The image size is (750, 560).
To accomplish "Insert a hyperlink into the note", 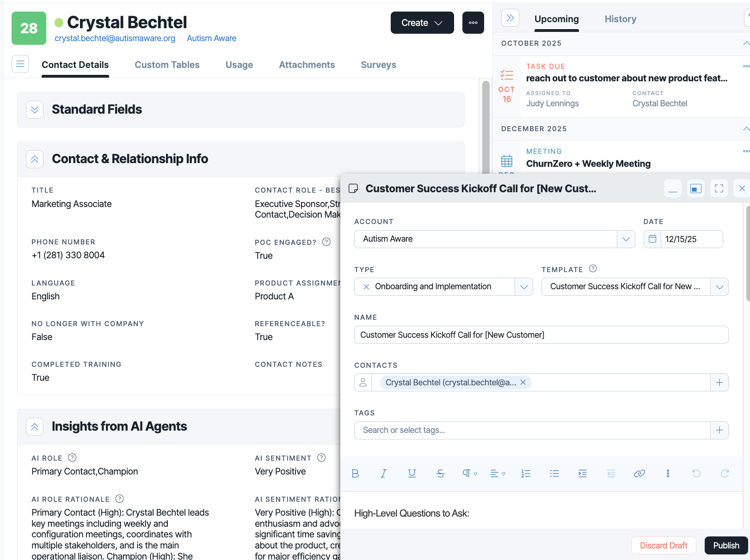I will click(639, 473).
